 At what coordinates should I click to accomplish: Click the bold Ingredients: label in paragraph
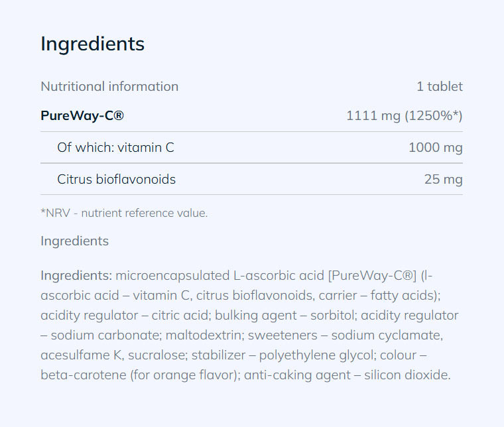pyautogui.click(x=76, y=275)
